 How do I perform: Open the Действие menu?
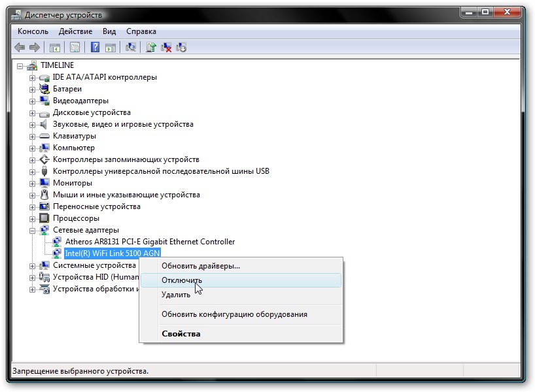pos(75,31)
